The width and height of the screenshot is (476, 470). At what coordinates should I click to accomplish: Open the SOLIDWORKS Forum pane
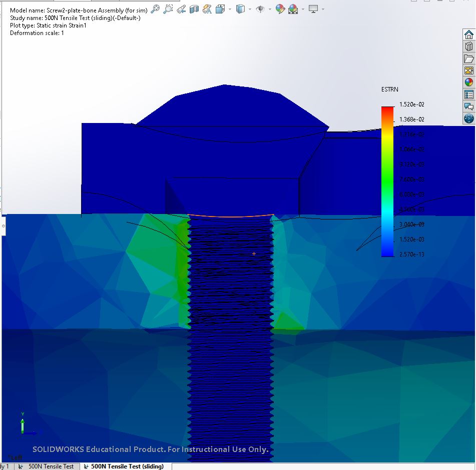click(469, 106)
